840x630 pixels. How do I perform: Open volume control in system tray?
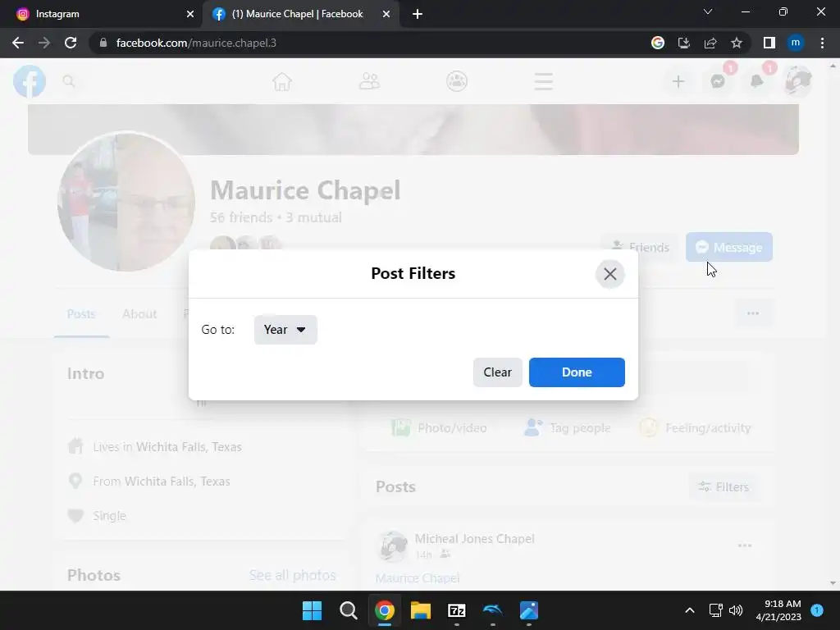pos(736,610)
